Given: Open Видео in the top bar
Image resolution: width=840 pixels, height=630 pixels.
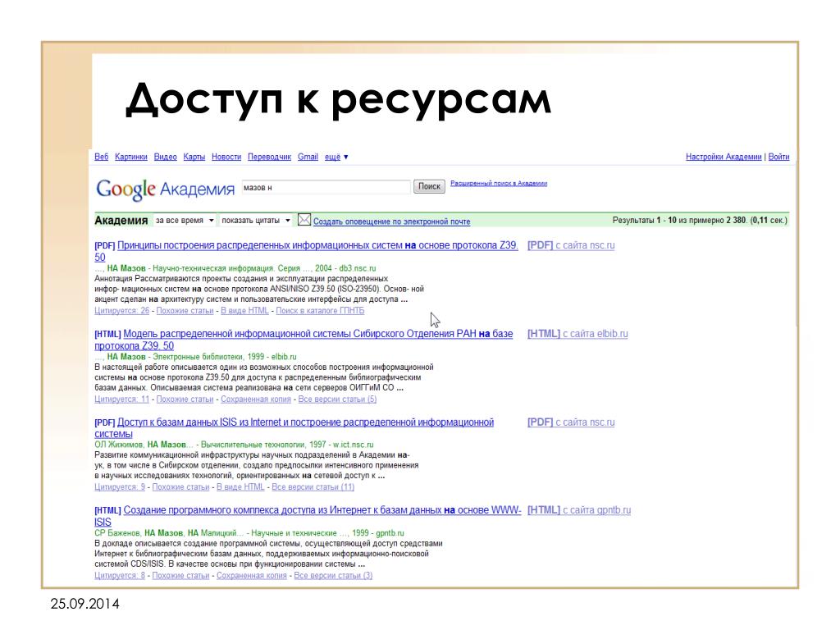Looking at the screenshot, I should click(165, 157).
